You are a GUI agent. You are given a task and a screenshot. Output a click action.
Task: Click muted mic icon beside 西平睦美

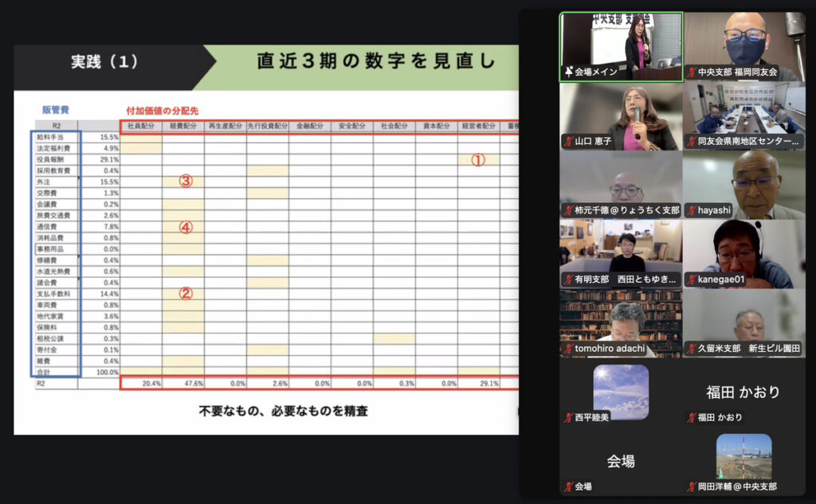click(x=567, y=417)
